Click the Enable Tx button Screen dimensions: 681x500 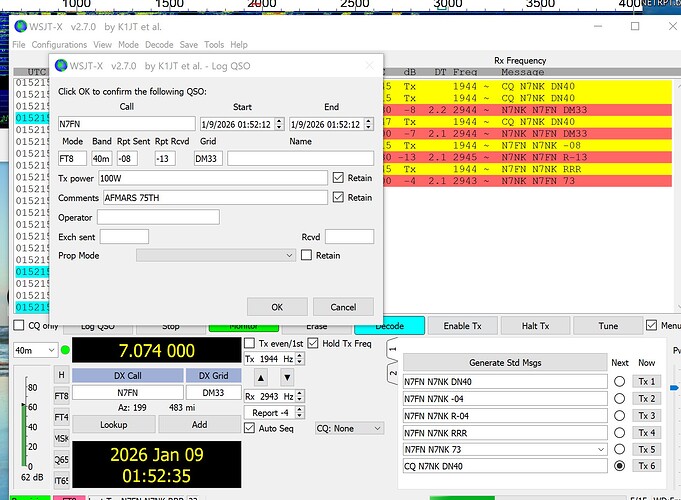[463, 326]
